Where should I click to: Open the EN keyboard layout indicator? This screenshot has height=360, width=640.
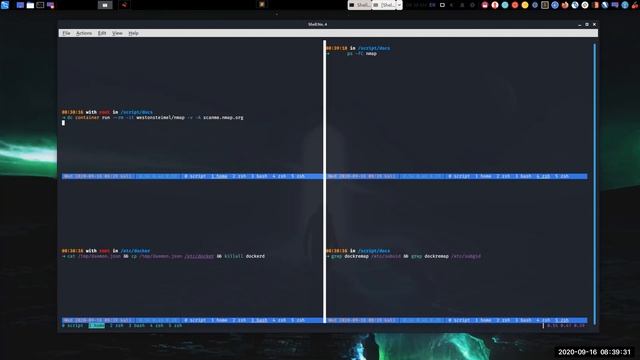[x=432, y=5]
